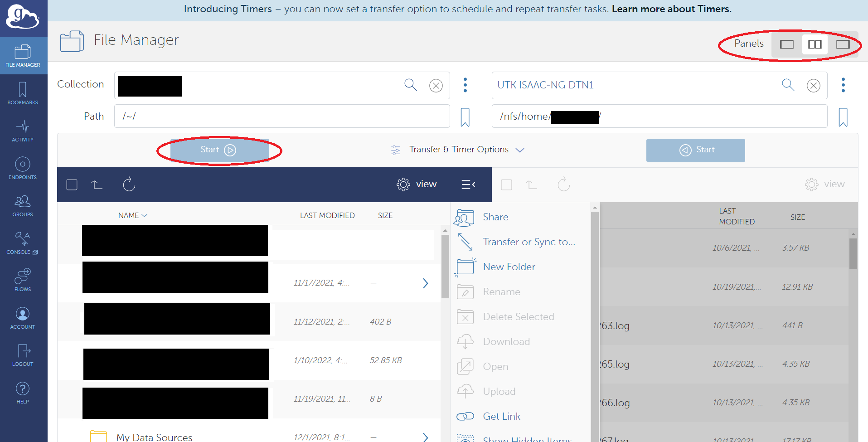This screenshot has width=868, height=442.
Task: Open Learn more about Timers
Action: (x=672, y=9)
